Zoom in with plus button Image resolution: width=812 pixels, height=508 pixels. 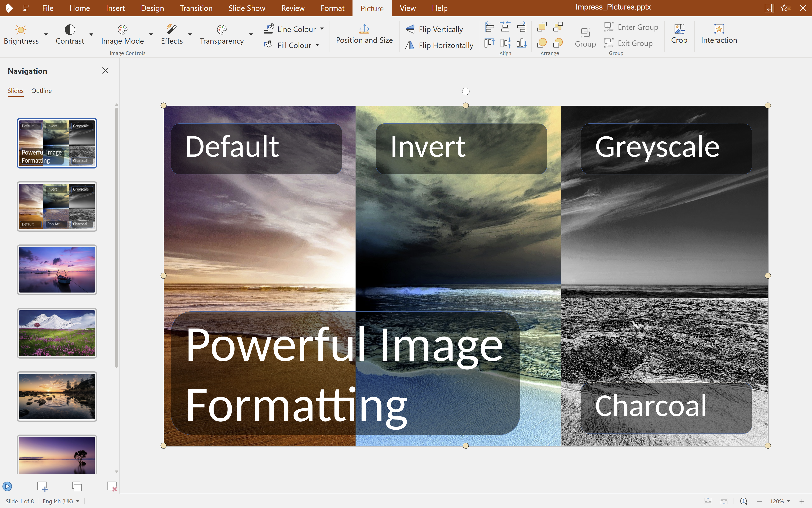[802, 501]
